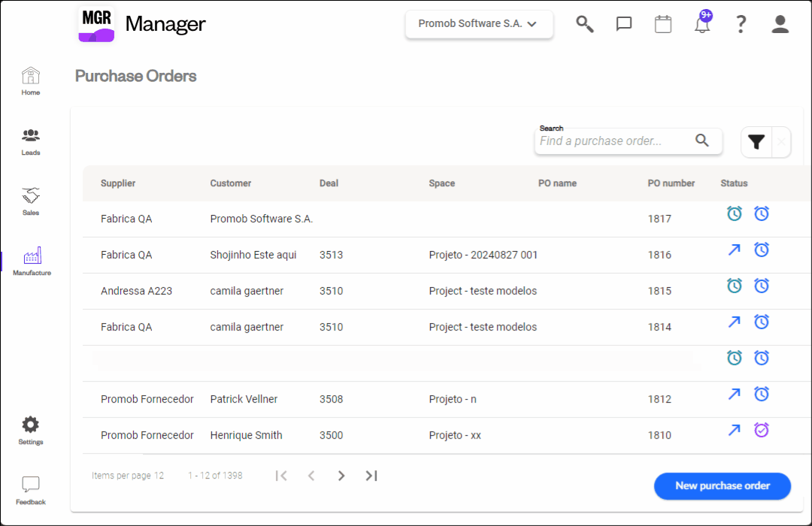Open Feedback in sidebar
Image resolution: width=812 pixels, height=526 pixels.
pos(31,491)
